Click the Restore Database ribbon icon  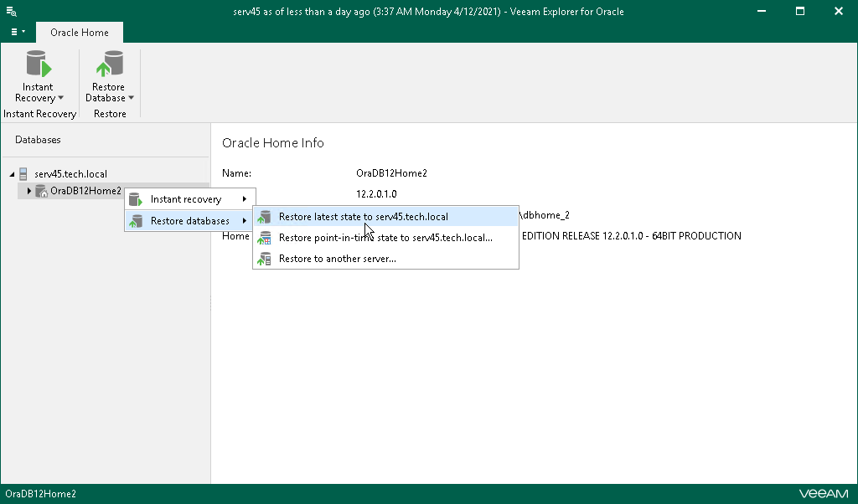pyautogui.click(x=109, y=65)
